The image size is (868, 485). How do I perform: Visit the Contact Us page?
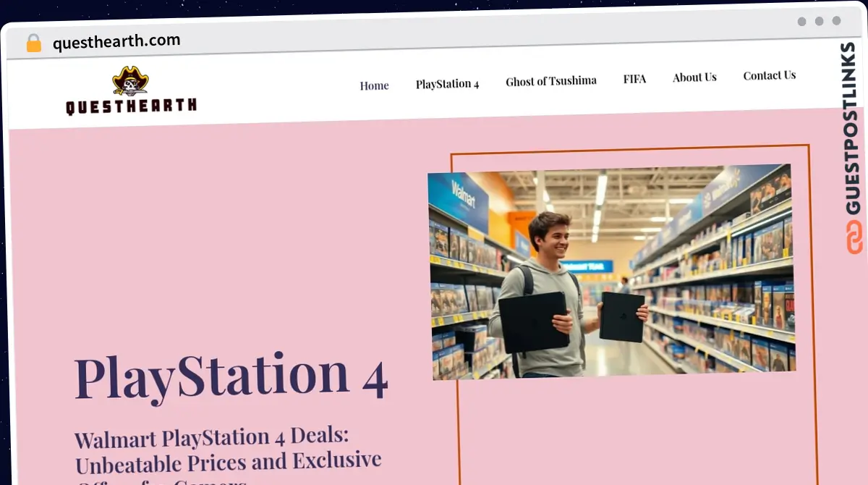click(769, 75)
